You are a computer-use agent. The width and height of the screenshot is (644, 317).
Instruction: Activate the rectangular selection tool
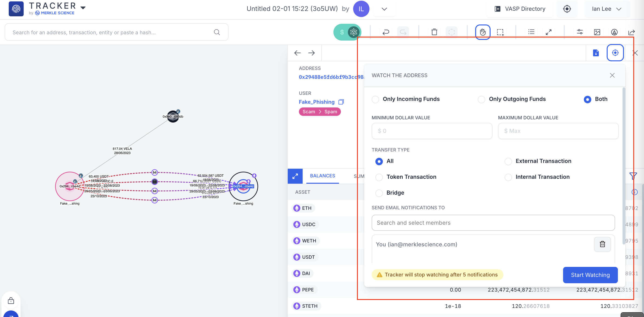pos(500,32)
